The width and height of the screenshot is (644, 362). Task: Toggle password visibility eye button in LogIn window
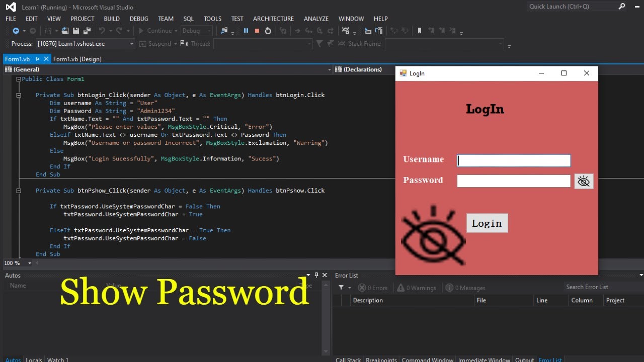(584, 182)
